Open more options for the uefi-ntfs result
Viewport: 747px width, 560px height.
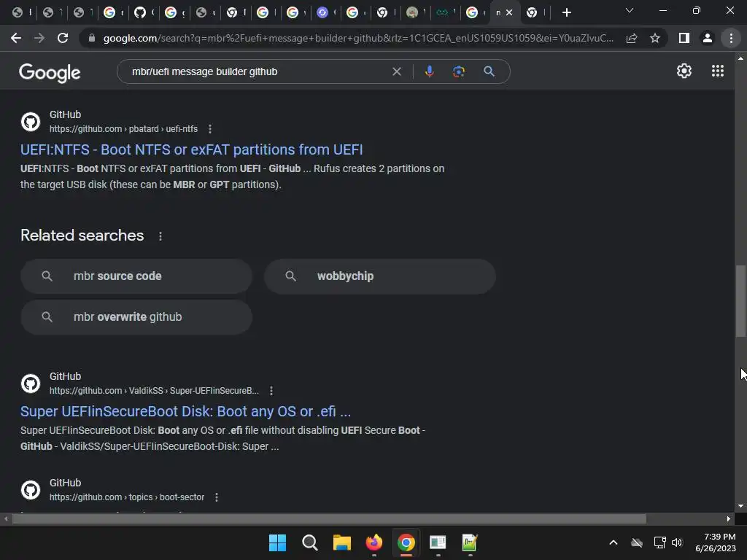[210, 129]
